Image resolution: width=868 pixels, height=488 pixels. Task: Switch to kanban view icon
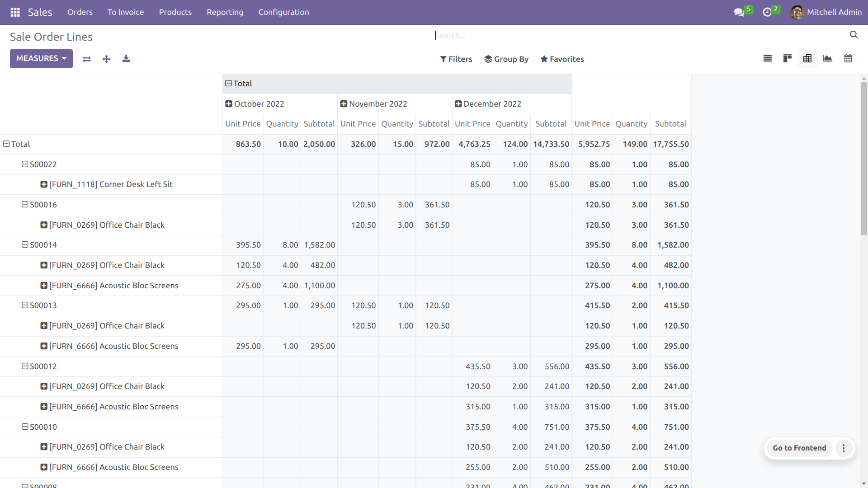point(788,58)
